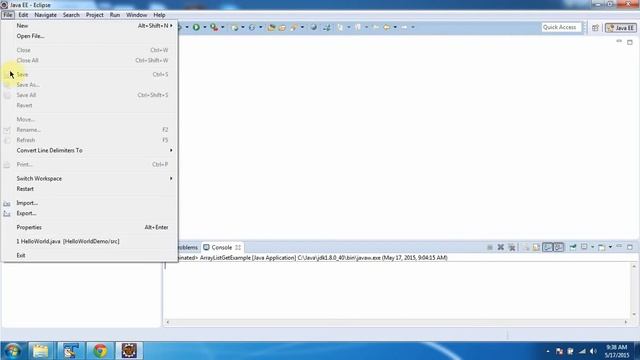Show hidden system tray icons
640x360 pixels.
548,351
